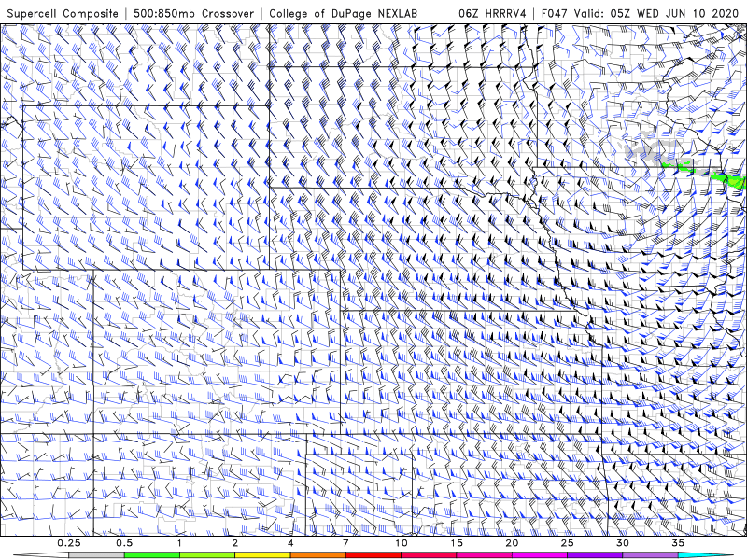Click the "05Z WED JUN 10 2020" valid time
This screenshot has height=560, width=747.
pos(672,13)
